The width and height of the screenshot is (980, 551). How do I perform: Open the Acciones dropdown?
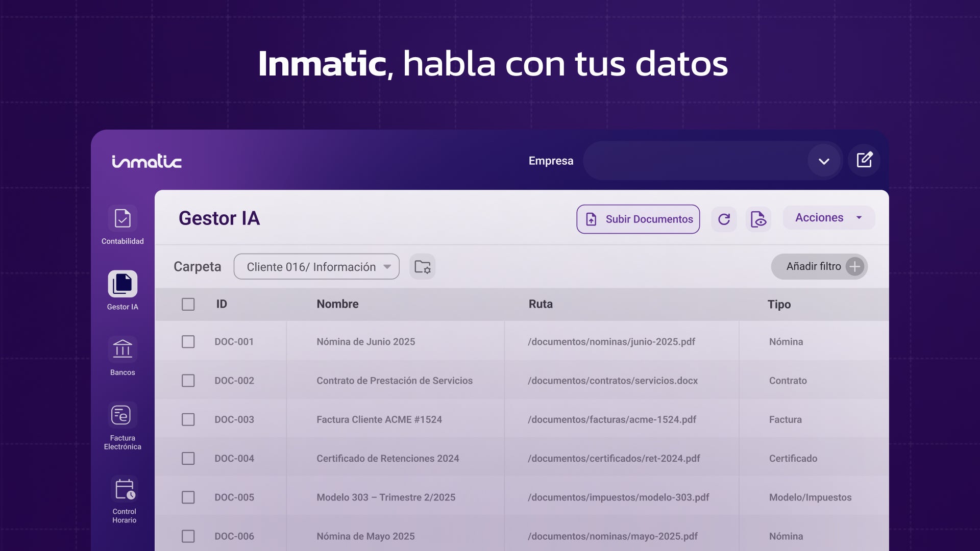(x=828, y=217)
